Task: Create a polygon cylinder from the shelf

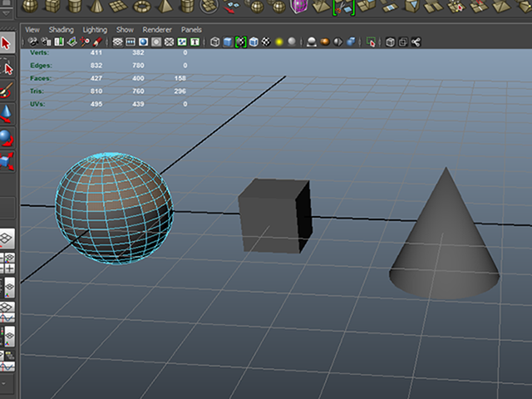Action: [75, 6]
